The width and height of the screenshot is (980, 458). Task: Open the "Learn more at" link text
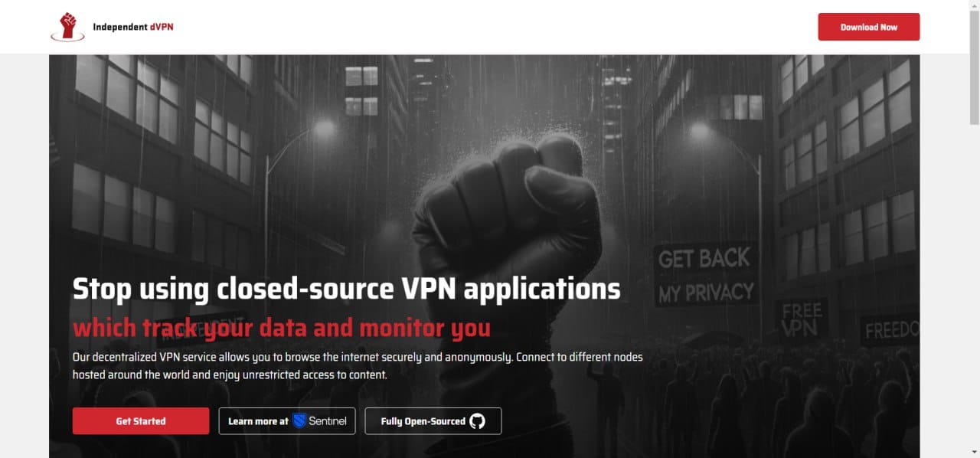click(258, 421)
